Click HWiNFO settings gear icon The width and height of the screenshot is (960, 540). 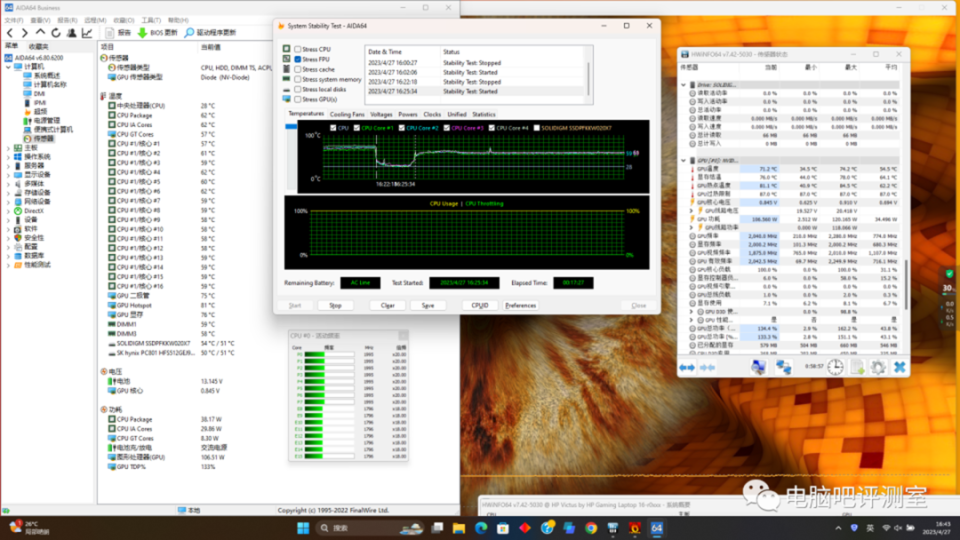[x=878, y=367]
